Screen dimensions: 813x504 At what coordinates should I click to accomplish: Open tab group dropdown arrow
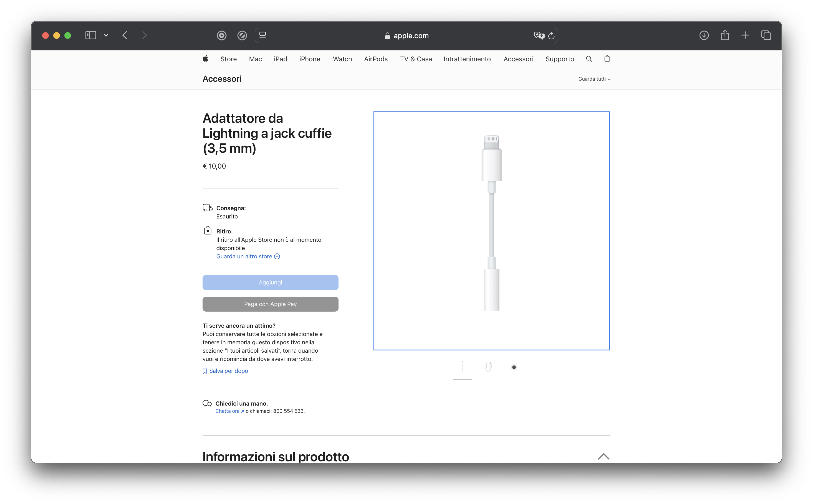[106, 35]
